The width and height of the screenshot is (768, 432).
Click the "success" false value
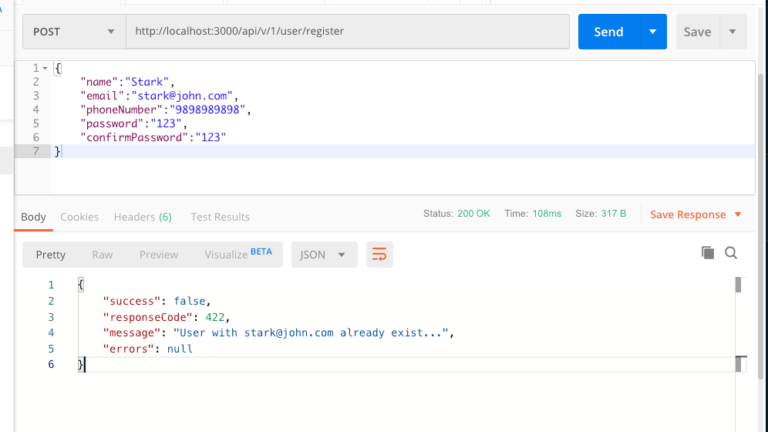pos(190,301)
